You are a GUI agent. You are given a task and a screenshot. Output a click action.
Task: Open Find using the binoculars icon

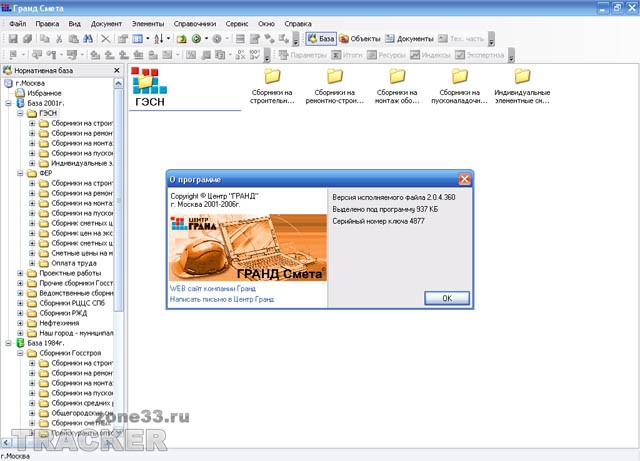coord(88,39)
